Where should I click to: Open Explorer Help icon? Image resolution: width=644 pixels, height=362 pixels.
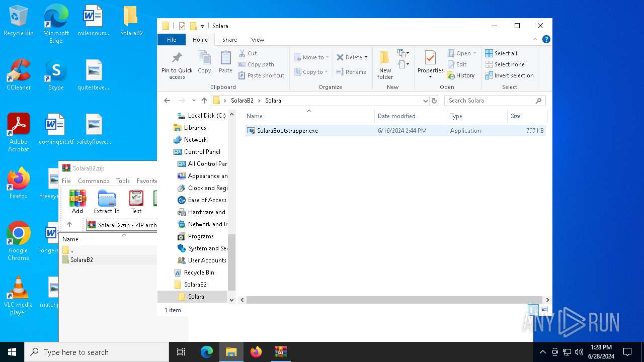coord(546,39)
